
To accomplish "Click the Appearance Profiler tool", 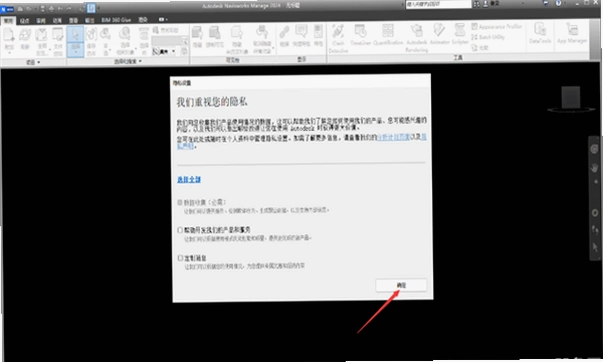I will 496,27.
